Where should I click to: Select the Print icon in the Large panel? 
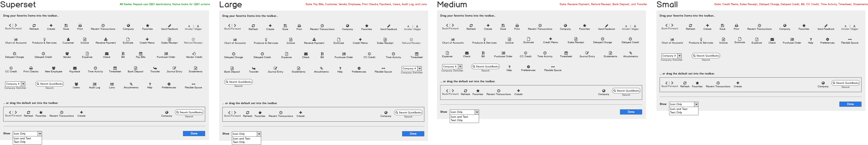pos(299,26)
